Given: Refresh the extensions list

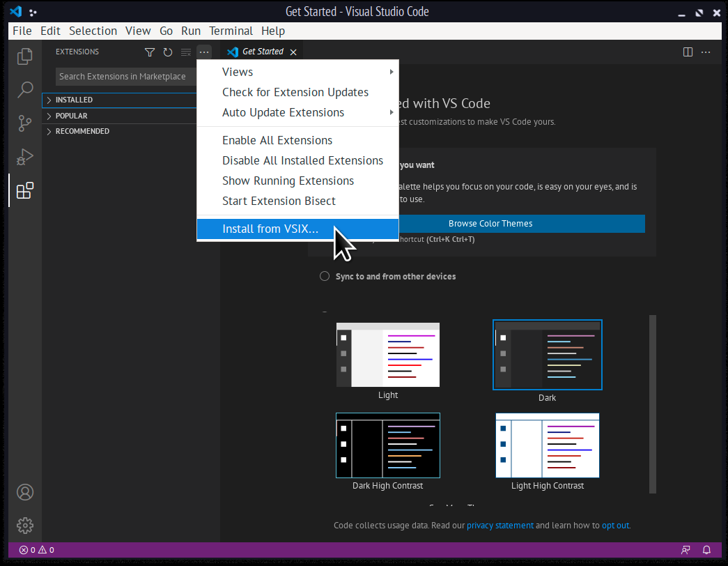Looking at the screenshot, I should pos(168,52).
